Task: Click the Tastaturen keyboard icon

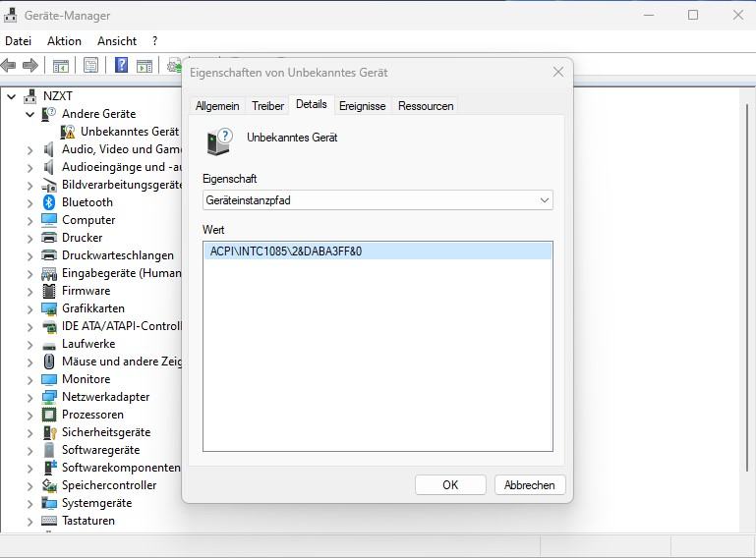Action: click(49, 521)
